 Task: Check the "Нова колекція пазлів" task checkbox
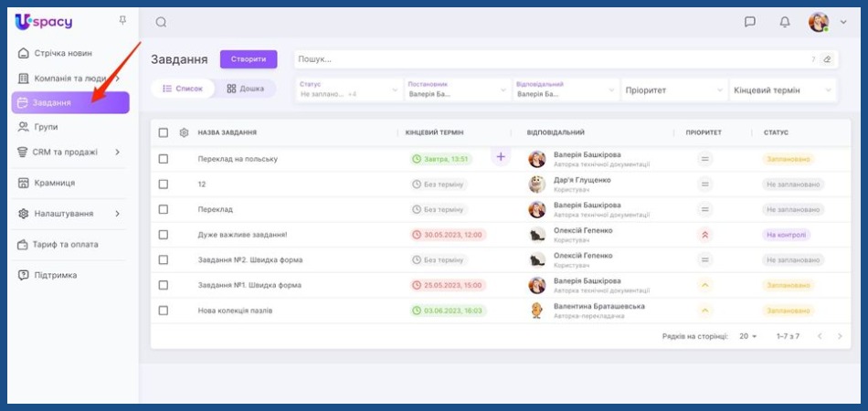click(164, 311)
